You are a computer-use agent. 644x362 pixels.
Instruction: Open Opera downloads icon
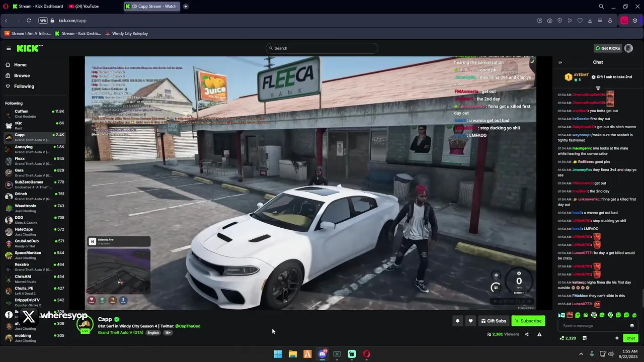pyautogui.click(x=590, y=21)
